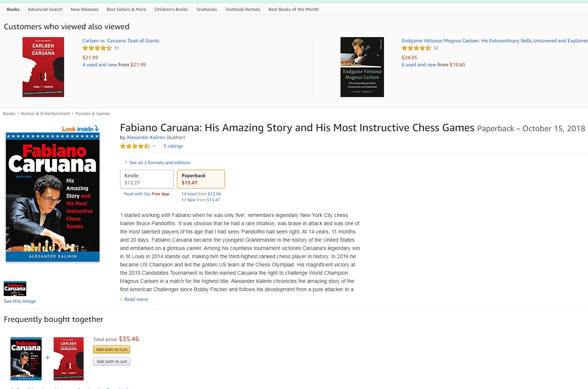Open the 14 Used from $12.94 offers
The height and width of the screenshot is (389, 588).
click(201, 194)
